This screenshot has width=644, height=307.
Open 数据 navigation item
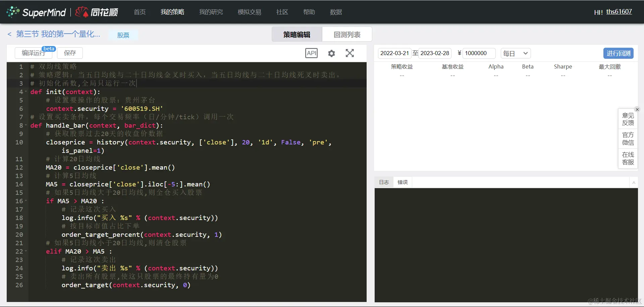[x=336, y=12]
